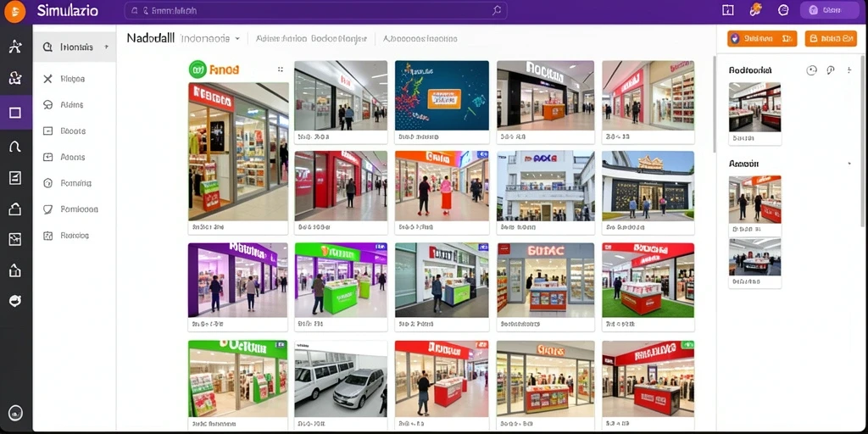Expand the search-icon item at white sidebar top
This screenshot has height=434, width=868.
click(x=75, y=47)
